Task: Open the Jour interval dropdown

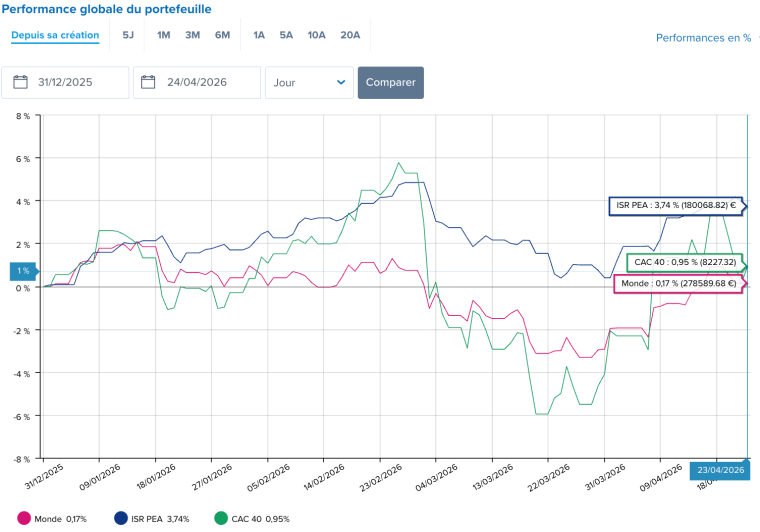Action: click(x=309, y=83)
